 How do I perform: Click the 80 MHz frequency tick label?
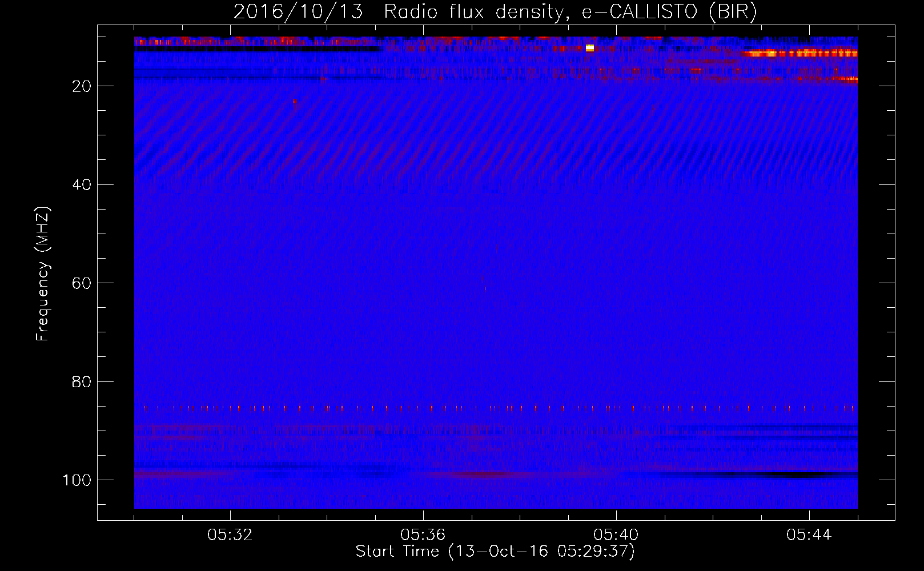click(x=82, y=381)
